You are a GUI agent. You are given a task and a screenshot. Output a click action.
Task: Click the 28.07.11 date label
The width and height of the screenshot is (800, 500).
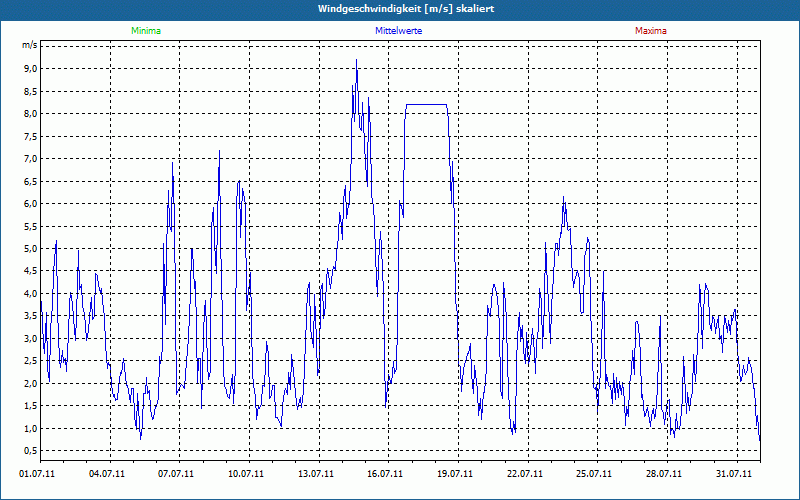tap(664, 474)
